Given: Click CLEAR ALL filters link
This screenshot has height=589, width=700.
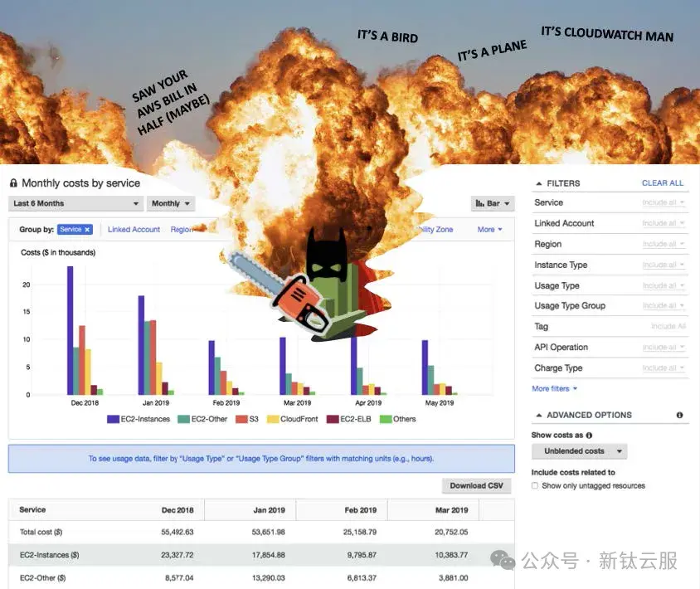Looking at the screenshot, I should (663, 183).
